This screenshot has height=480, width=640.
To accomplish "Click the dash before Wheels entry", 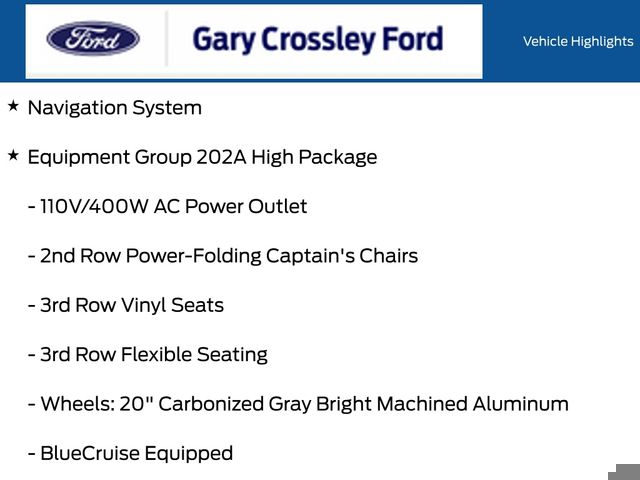I will [31, 405].
